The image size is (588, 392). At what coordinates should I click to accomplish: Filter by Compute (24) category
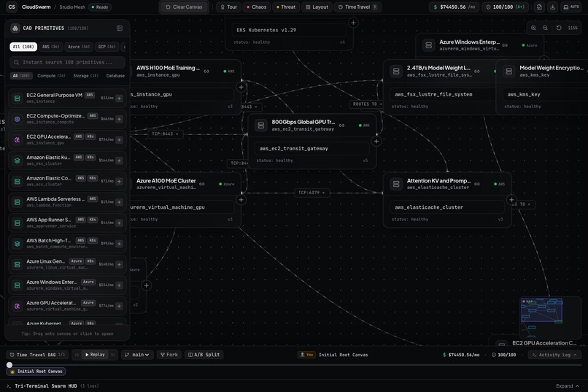pyautogui.click(x=51, y=75)
